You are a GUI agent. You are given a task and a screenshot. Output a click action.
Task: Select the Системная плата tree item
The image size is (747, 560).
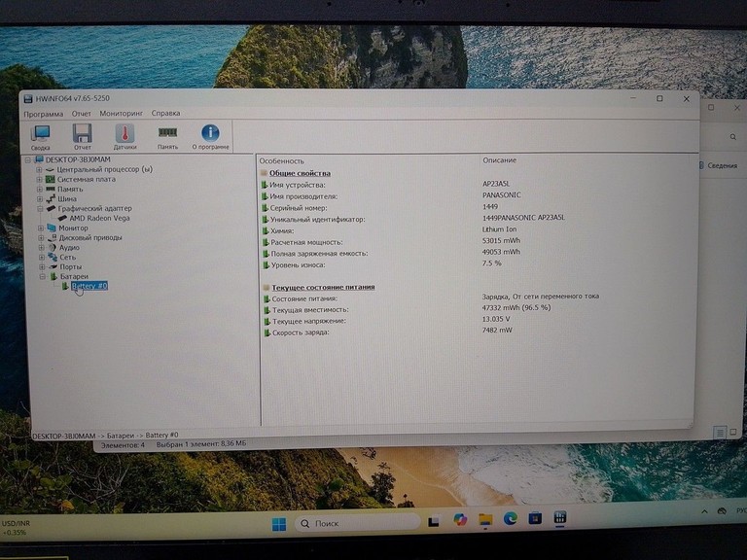pos(87,180)
